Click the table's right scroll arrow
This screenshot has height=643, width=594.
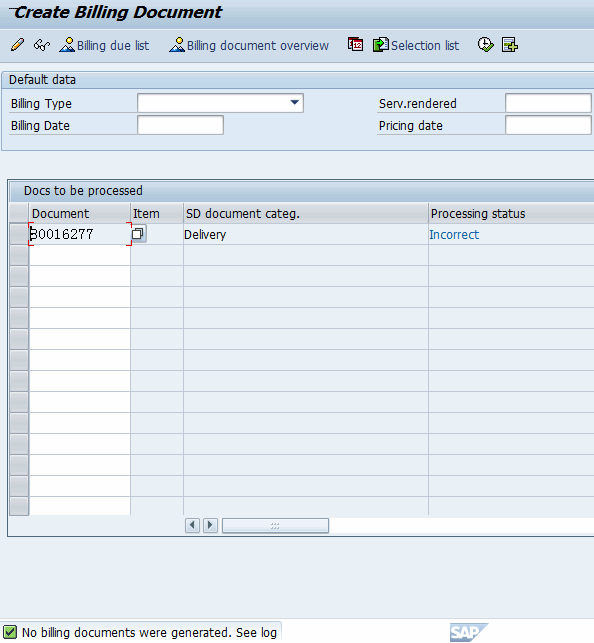pyautogui.click(x=210, y=525)
